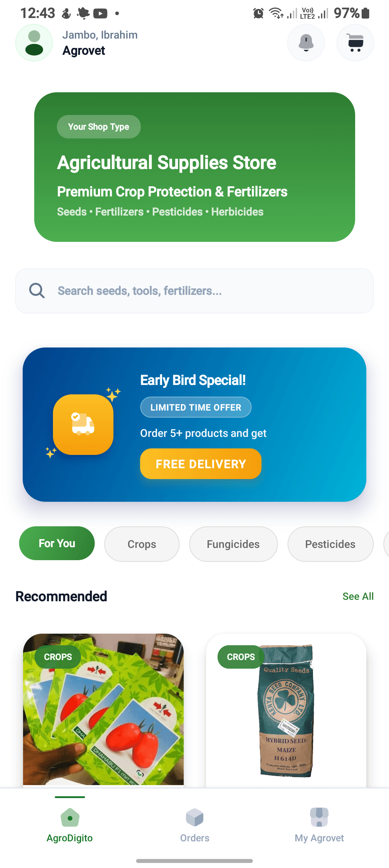Enable the Pesticides filter chip
The width and height of the screenshot is (389, 868).
click(330, 544)
